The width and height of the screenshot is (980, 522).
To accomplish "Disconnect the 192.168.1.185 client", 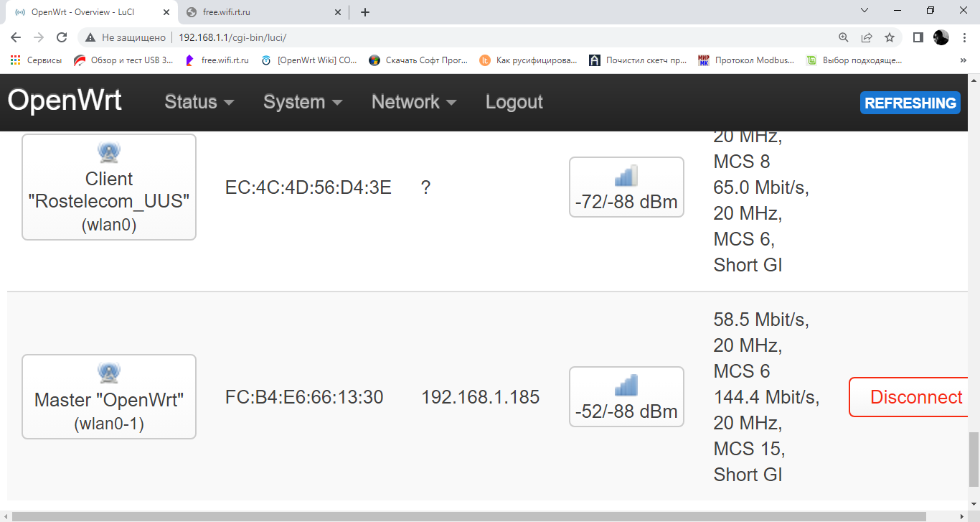I will [913, 397].
